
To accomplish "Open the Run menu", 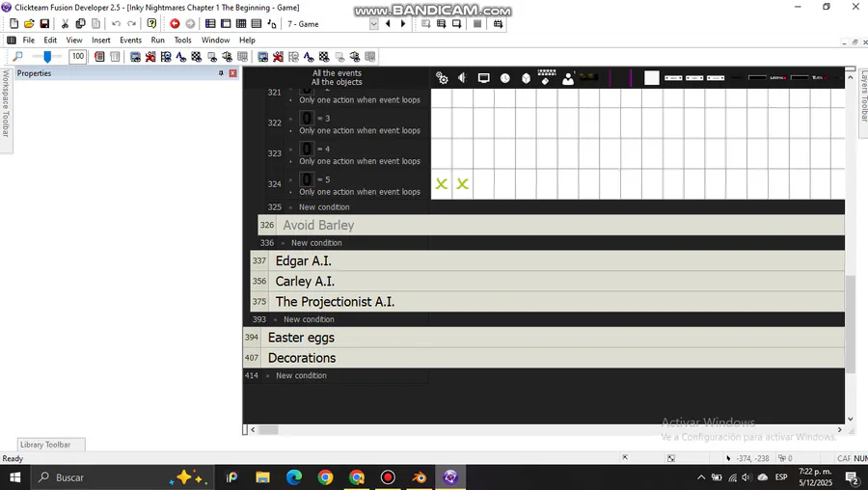I will [158, 40].
